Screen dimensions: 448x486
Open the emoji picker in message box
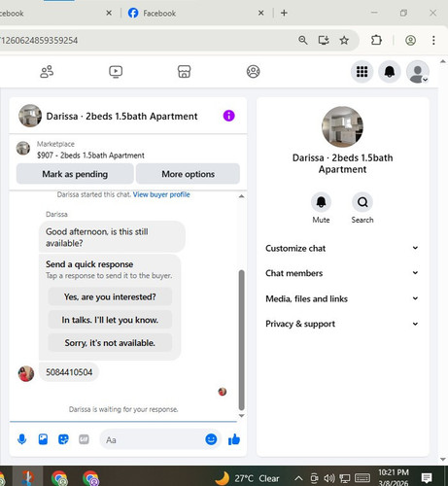[x=211, y=439]
